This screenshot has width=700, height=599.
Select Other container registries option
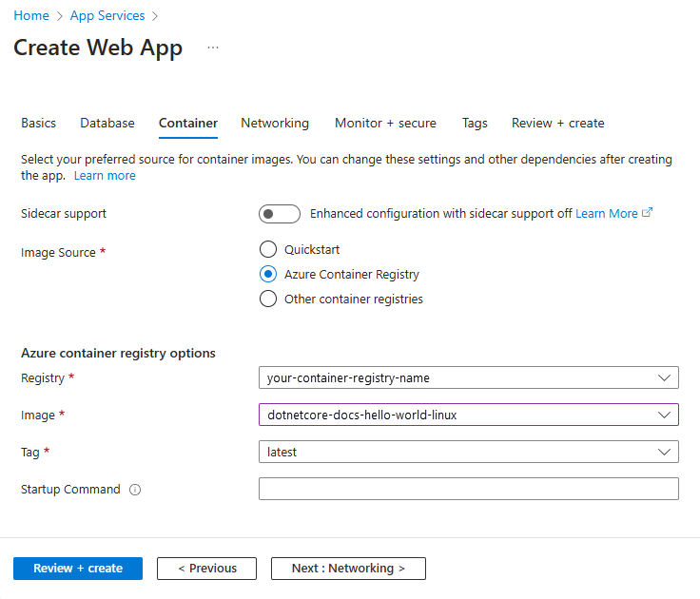(267, 299)
